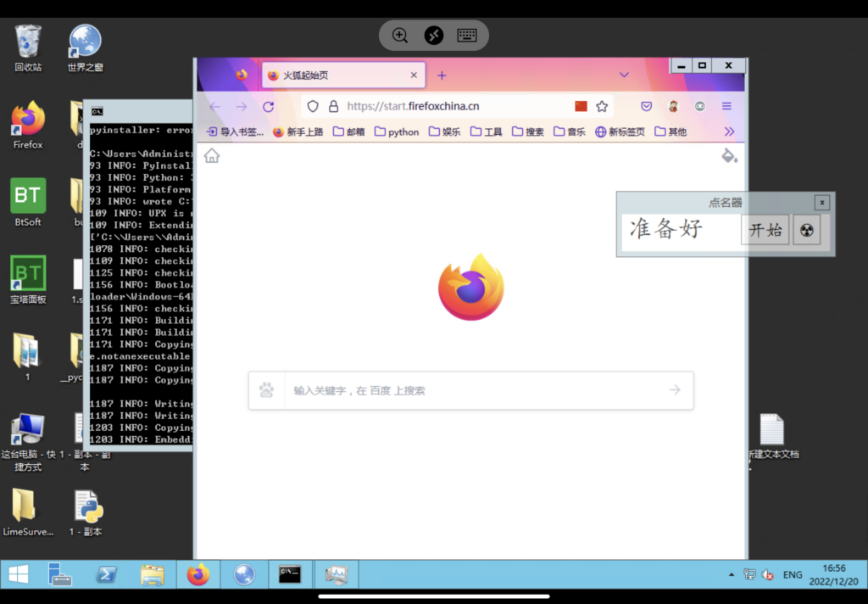This screenshot has width=868, height=604.
Task: Click the China flag icon in address bar
Action: [x=581, y=107]
